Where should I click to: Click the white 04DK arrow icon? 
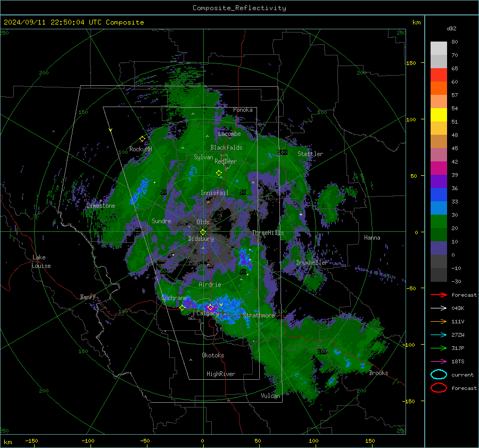(x=439, y=308)
